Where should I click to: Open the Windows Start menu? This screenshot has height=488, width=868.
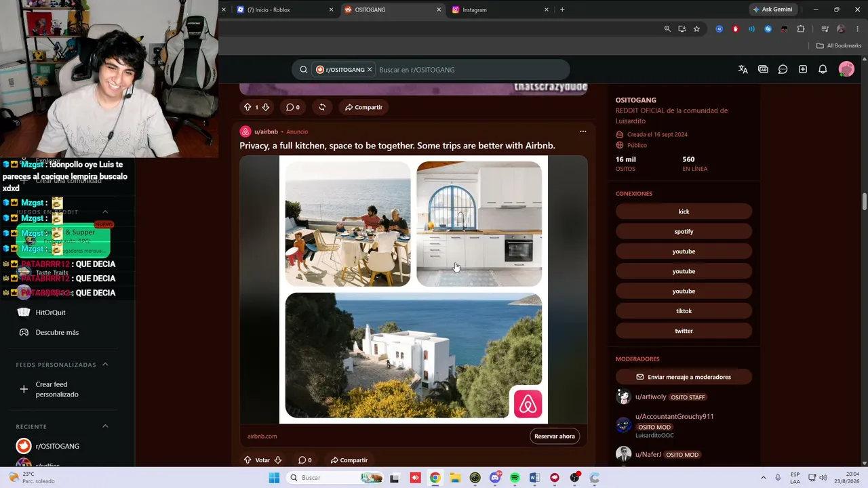click(x=274, y=478)
